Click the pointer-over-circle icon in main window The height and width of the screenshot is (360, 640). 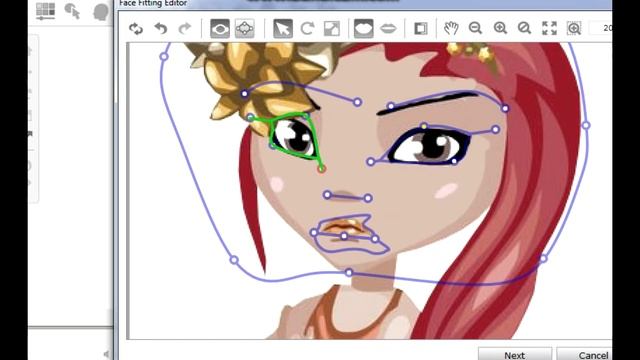click(x=73, y=11)
